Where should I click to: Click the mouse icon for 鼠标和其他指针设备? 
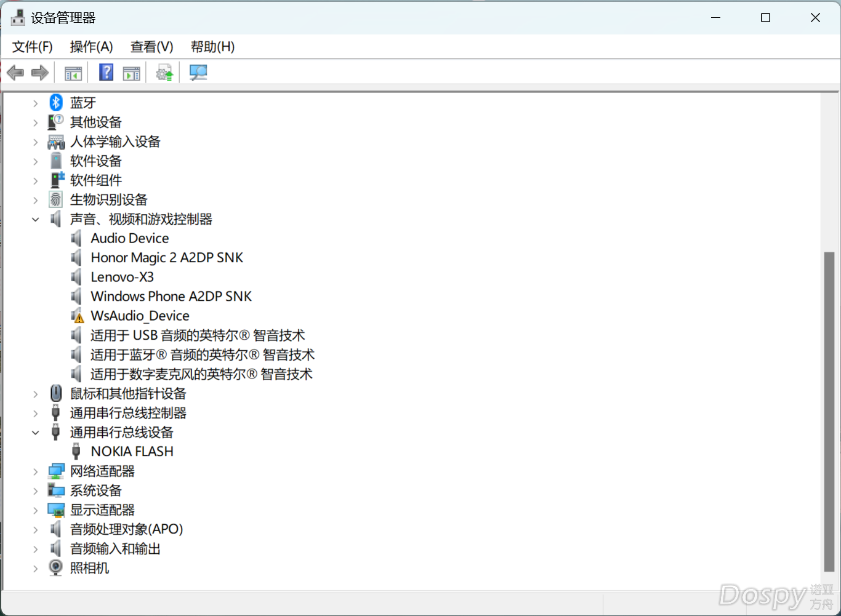coord(56,393)
